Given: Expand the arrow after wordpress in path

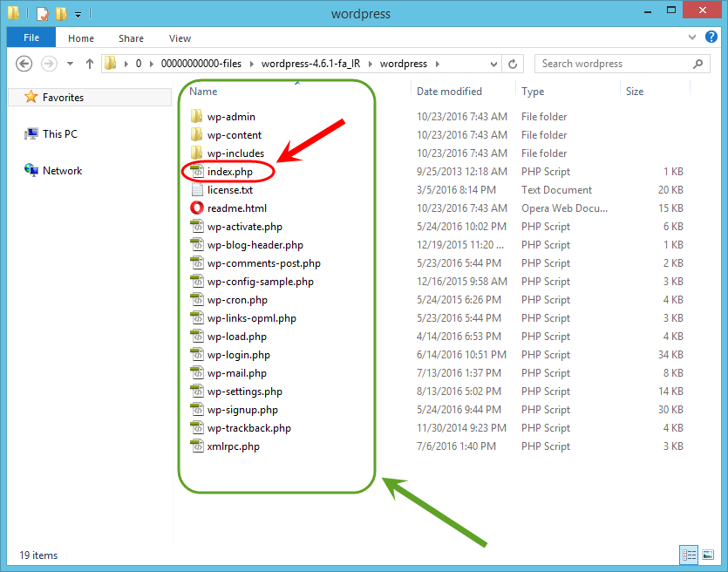Looking at the screenshot, I should tap(438, 64).
